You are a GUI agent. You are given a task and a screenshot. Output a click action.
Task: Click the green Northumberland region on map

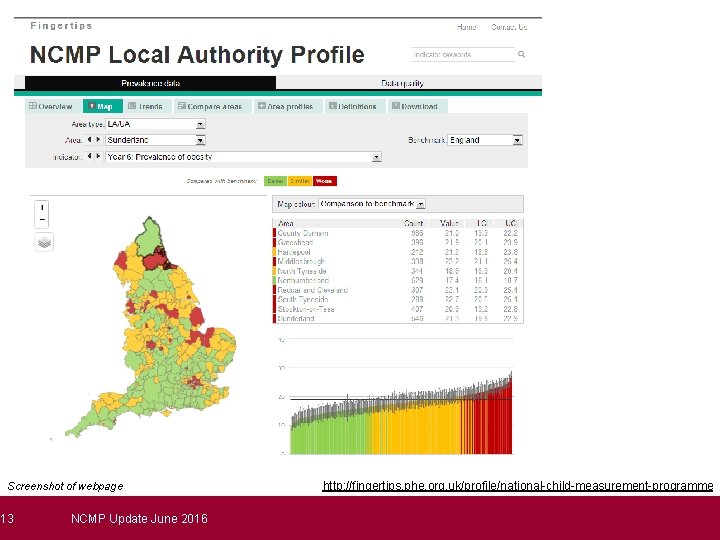tap(148, 238)
